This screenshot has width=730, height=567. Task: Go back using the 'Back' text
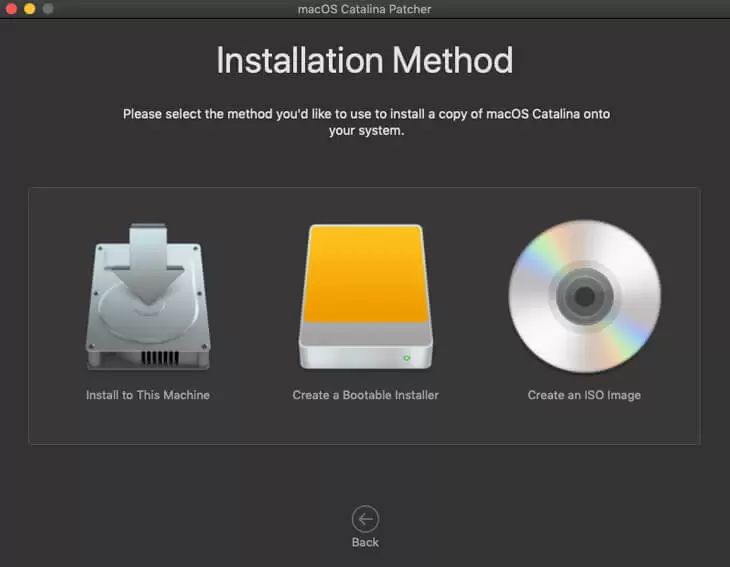pos(365,542)
